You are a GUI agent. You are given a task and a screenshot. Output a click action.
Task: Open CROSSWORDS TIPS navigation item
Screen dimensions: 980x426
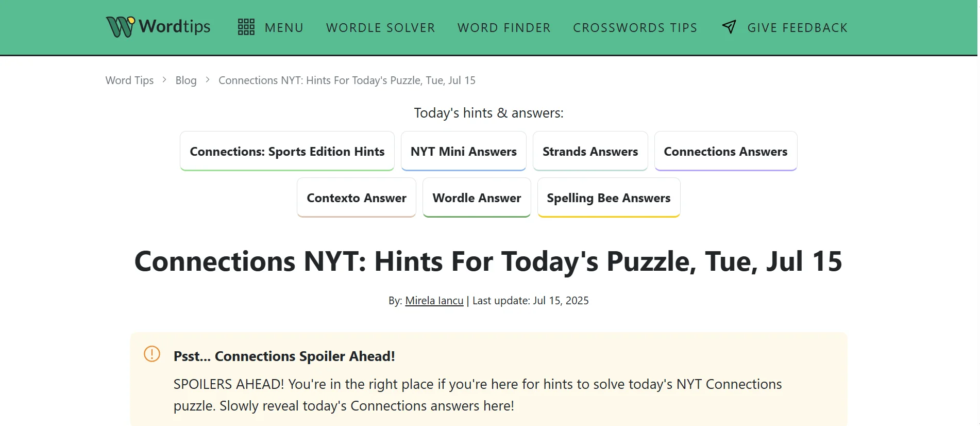[635, 27]
